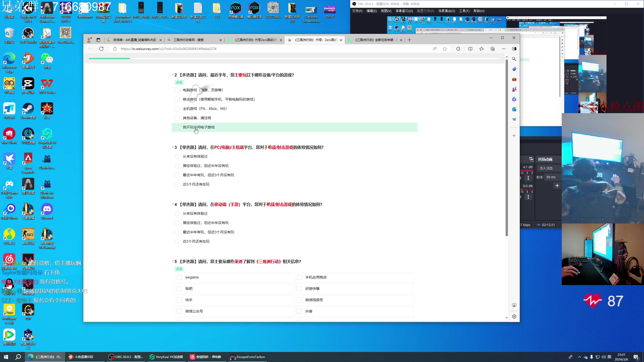Open OBS 工具(T) menu
The height and width of the screenshot is (362, 644).
point(464,11)
